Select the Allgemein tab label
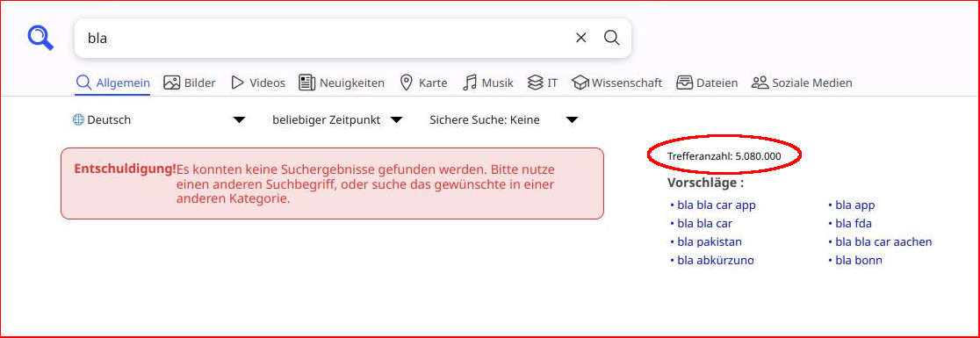The width and height of the screenshot is (980, 338). click(x=123, y=83)
